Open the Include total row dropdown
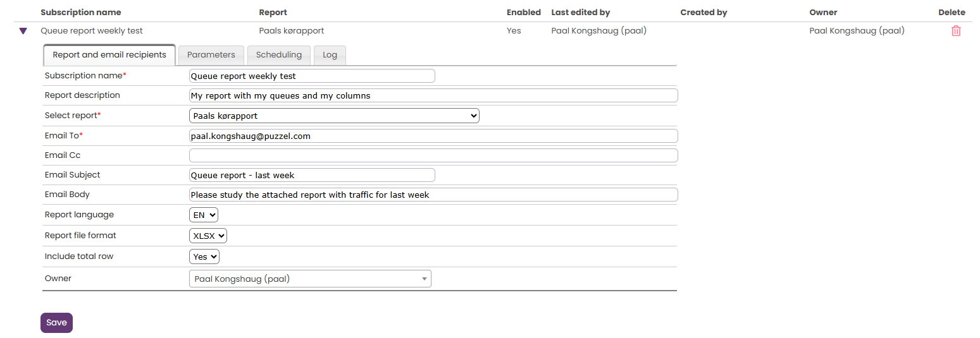Viewport: 980px width, 338px height. (x=204, y=257)
